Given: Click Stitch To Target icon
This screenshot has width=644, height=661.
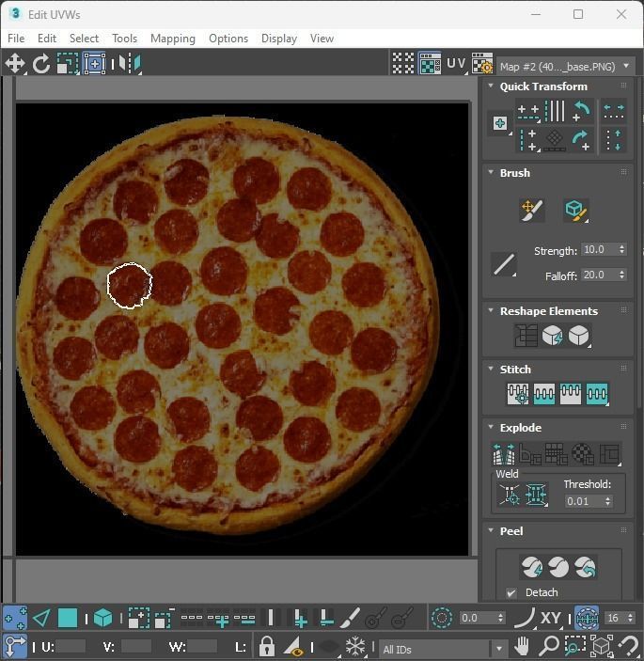Looking at the screenshot, I should tap(518, 394).
